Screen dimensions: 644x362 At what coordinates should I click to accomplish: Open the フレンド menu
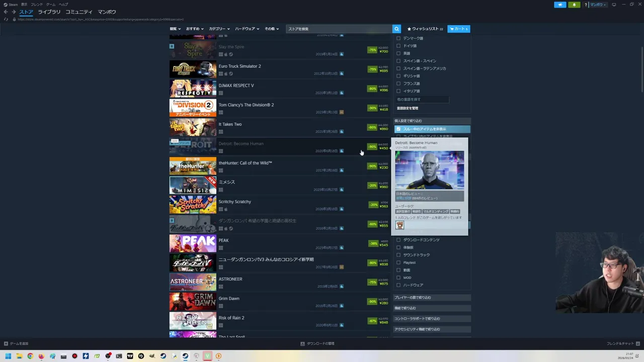(37, 5)
